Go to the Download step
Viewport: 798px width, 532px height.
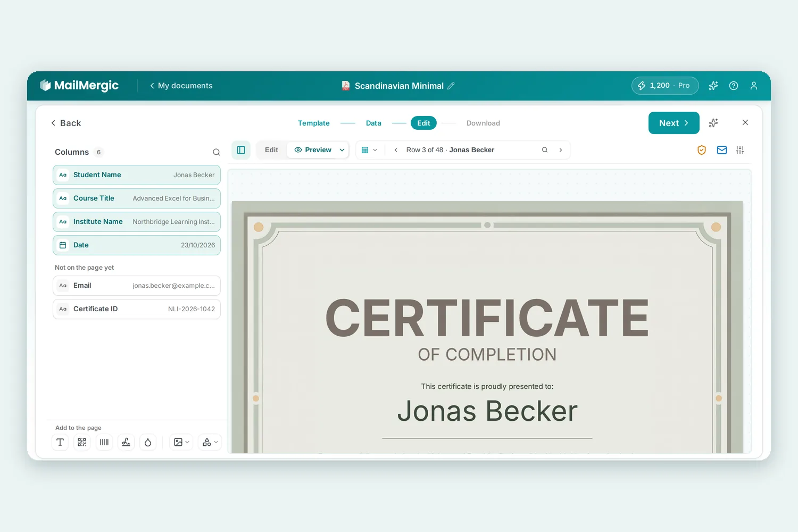tap(483, 123)
